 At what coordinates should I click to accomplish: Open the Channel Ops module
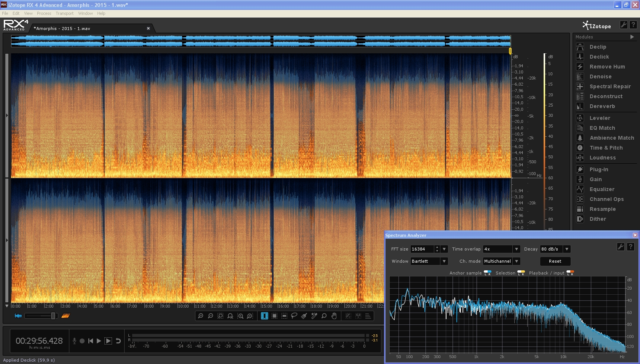(606, 199)
